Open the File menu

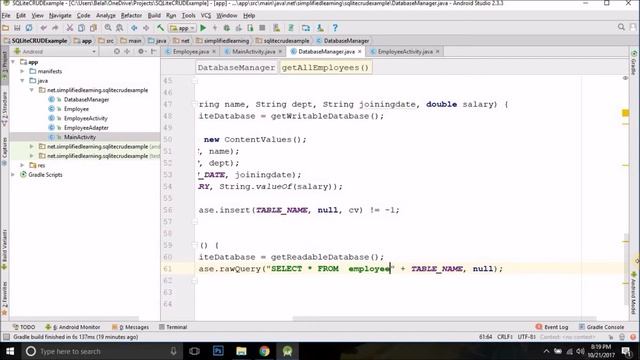6,16
